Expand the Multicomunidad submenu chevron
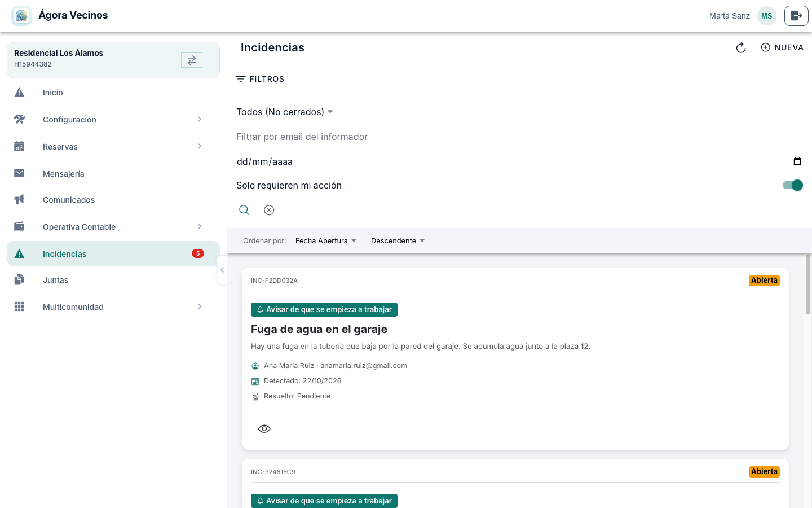Image resolution: width=812 pixels, height=508 pixels. click(x=200, y=306)
